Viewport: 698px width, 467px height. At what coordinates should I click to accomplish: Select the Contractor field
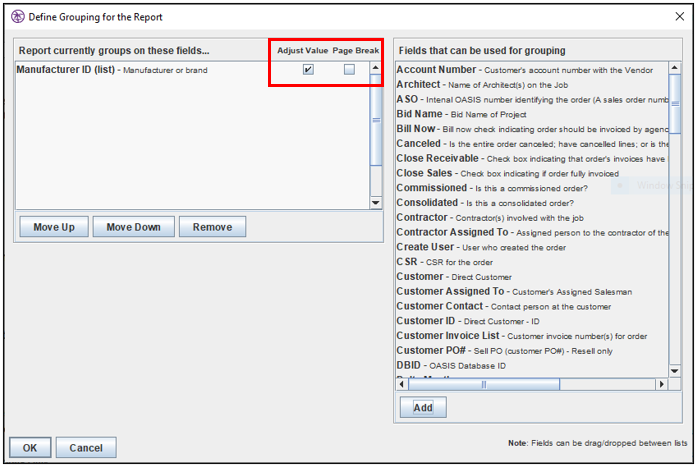point(532,218)
